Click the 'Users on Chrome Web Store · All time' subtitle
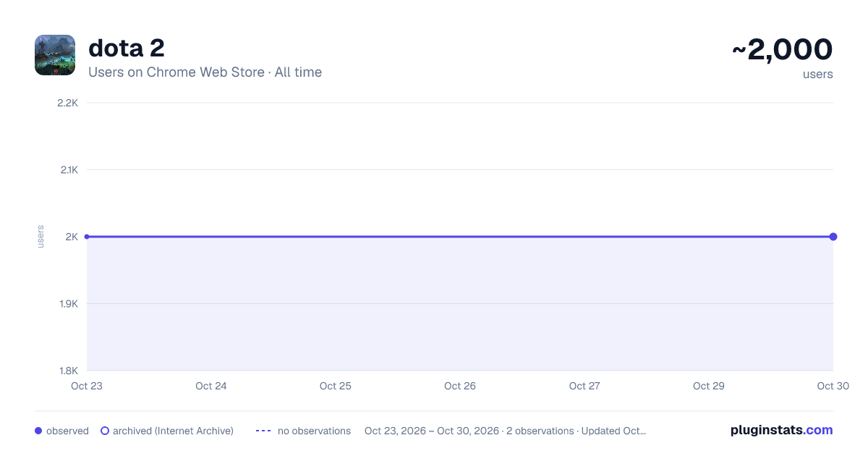This screenshot has width=868, height=456. tap(205, 72)
